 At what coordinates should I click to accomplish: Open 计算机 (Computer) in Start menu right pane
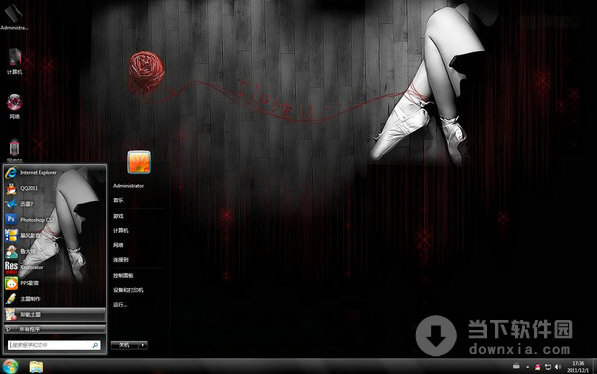121,230
